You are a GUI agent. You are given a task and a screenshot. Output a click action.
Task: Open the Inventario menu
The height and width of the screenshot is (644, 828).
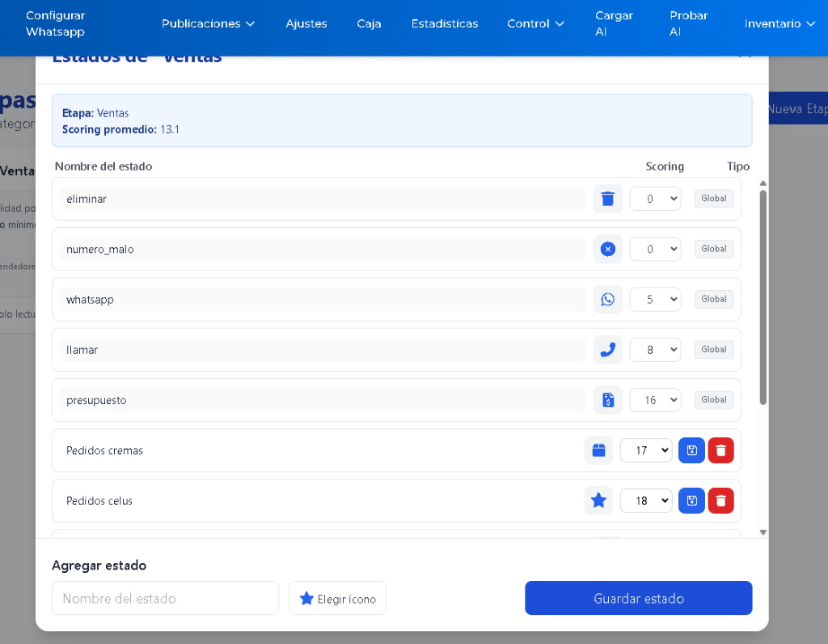point(779,23)
